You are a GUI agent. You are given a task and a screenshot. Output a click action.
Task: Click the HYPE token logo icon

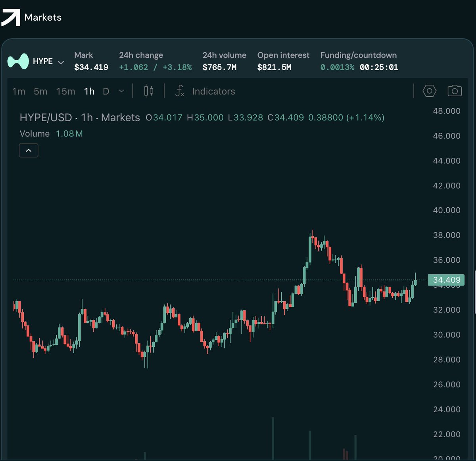coord(18,61)
